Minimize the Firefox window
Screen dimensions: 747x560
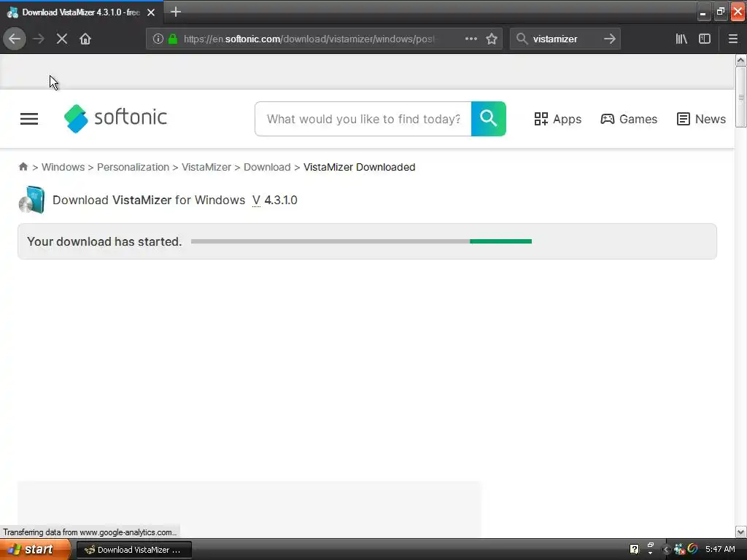tap(703, 13)
